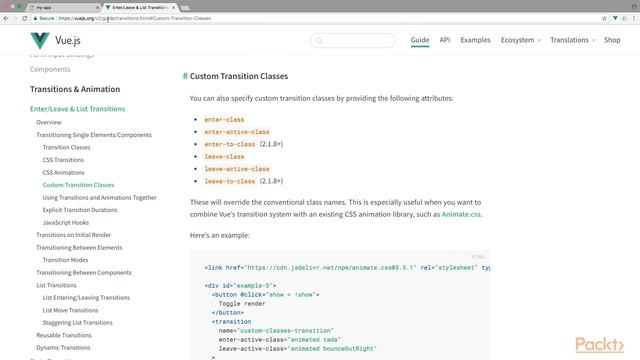
Task: Click the Vue.js site title text
Action: pyautogui.click(x=68, y=40)
